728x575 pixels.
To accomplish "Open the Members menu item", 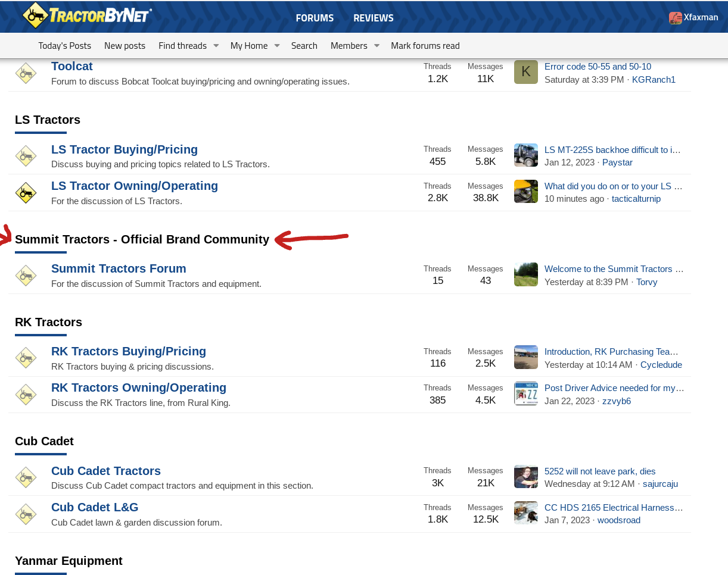I will click(x=349, y=46).
